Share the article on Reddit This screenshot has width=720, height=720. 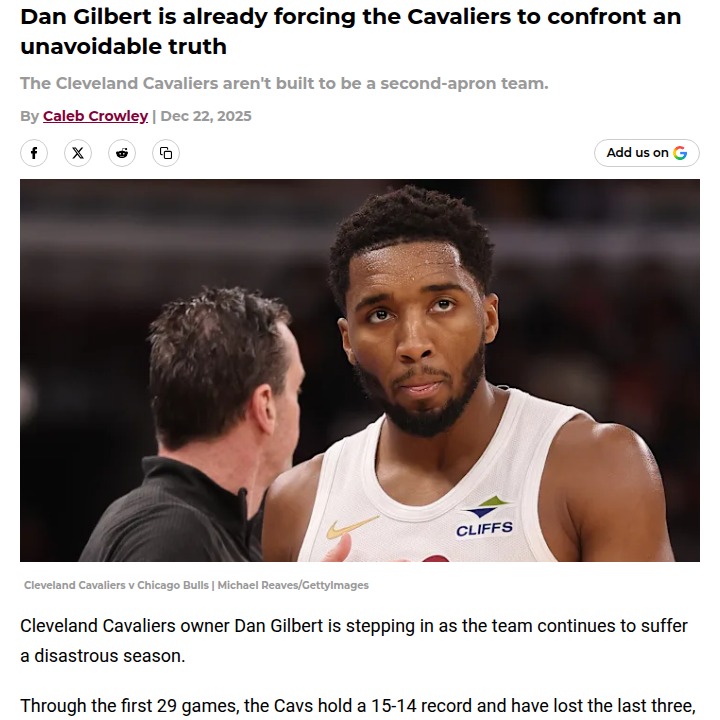coord(122,153)
